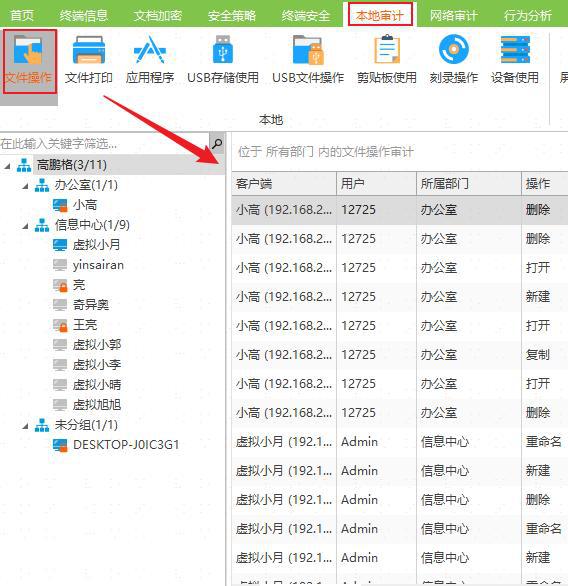This screenshot has width=568, height=586.
Task: Select terminal 虚拟旭旭 in the tree
Action: [x=96, y=405]
